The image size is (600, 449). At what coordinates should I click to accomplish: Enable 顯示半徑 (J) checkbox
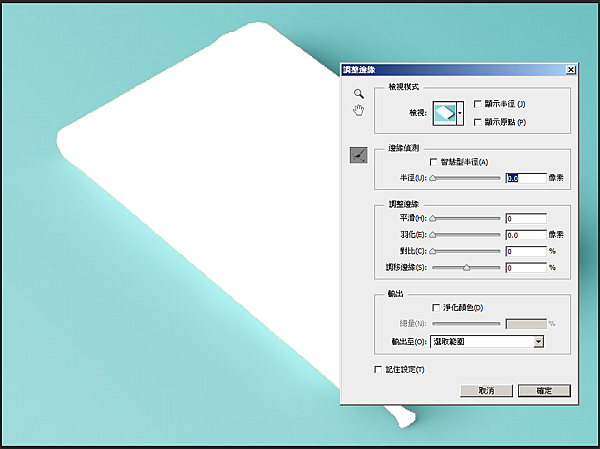tap(478, 104)
